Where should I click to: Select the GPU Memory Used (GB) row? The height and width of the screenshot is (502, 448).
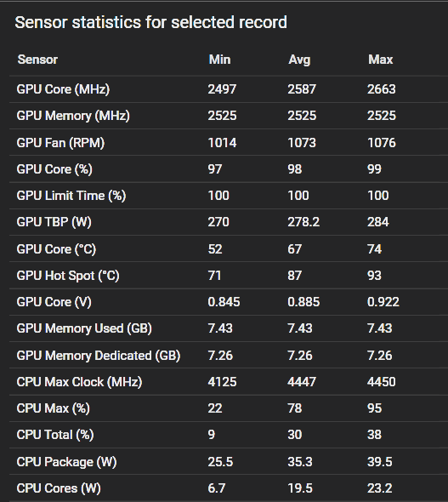coord(229,328)
